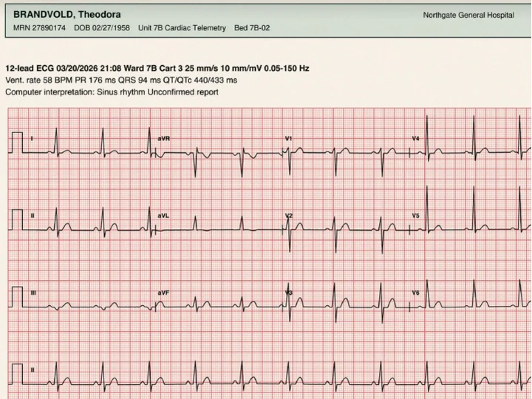
Task: Click the aVF lead label
Action: (x=163, y=293)
